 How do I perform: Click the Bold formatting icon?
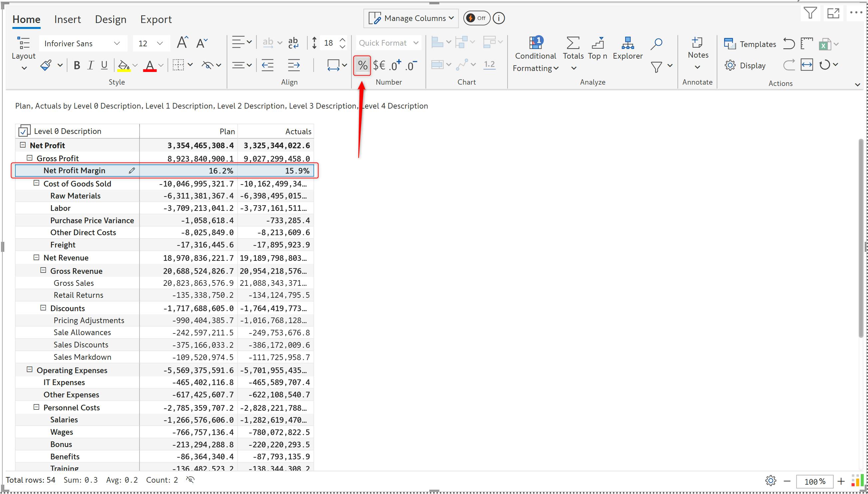(x=77, y=65)
